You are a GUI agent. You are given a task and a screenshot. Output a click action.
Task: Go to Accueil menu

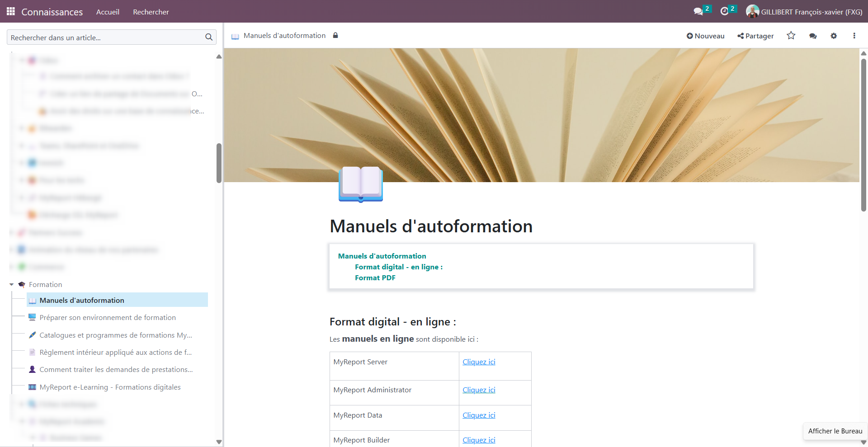tap(108, 12)
